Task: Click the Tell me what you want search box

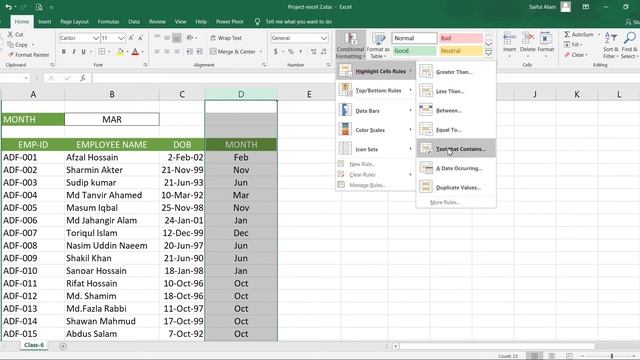Action: (x=298, y=22)
